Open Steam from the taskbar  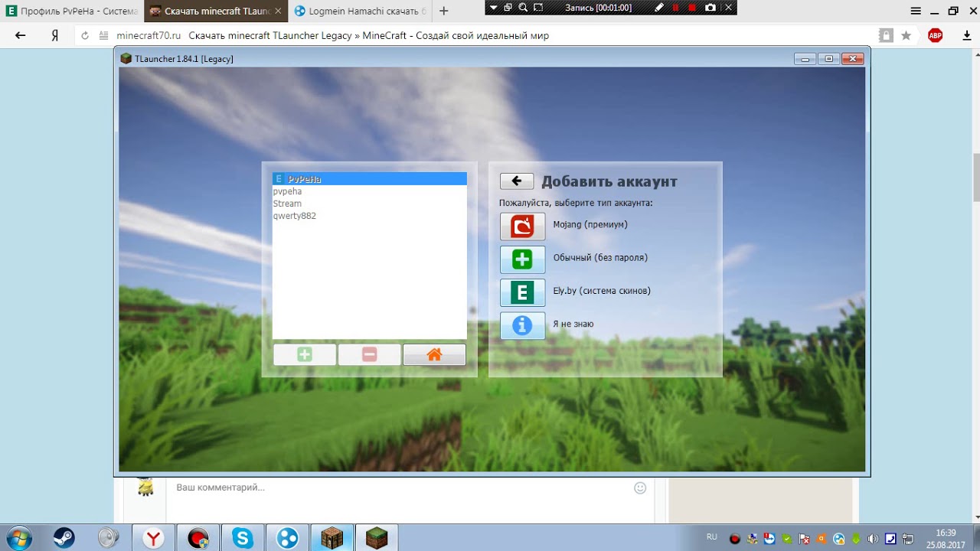[64, 538]
